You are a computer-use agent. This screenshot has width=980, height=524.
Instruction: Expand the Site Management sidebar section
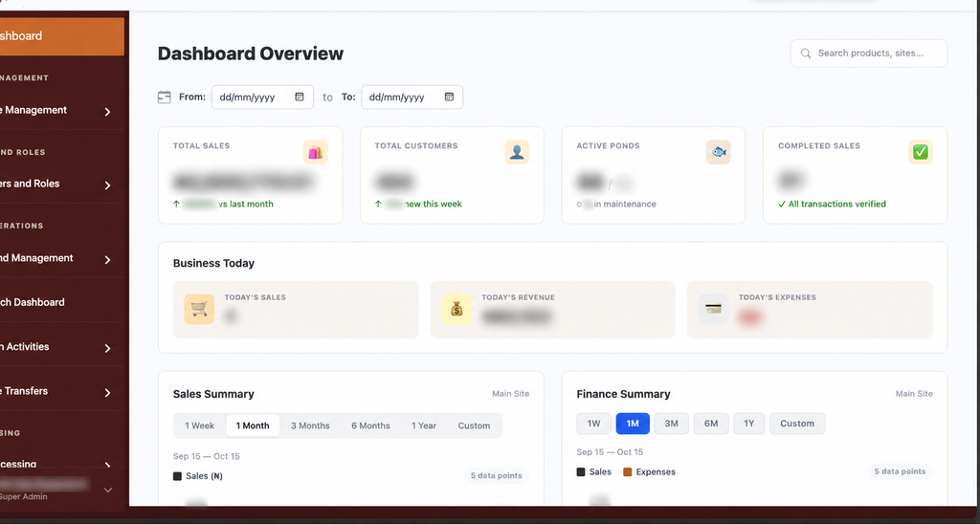click(107, 112)
